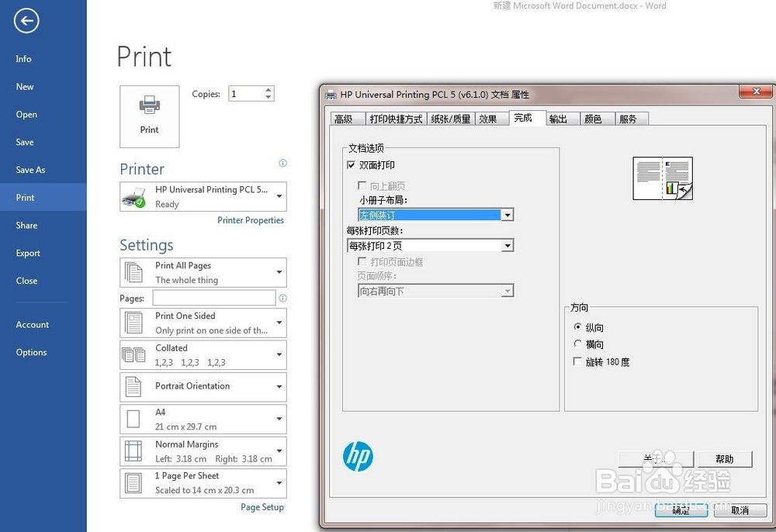Click the booklet layout preview image
The image size is (776, 532).
tap(663, 178)
